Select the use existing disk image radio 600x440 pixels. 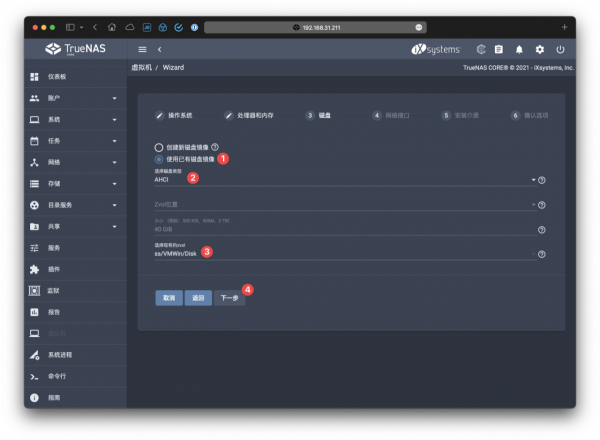159,159
